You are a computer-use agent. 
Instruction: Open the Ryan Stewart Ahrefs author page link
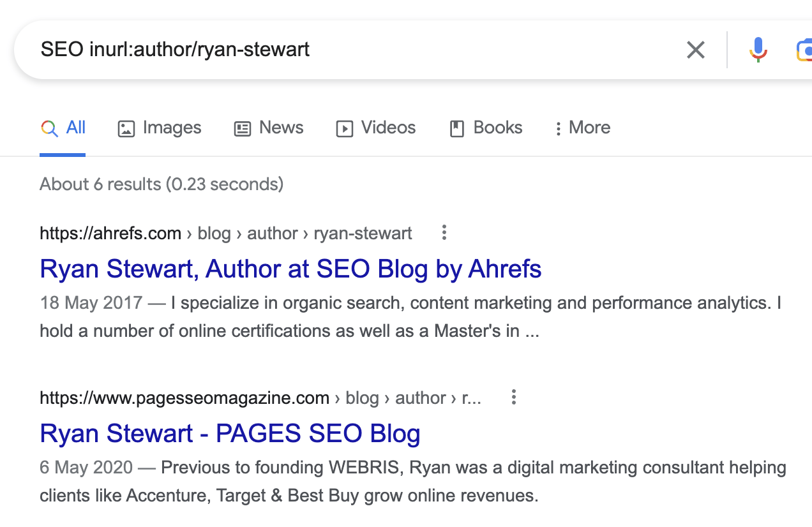coord(290,269)
